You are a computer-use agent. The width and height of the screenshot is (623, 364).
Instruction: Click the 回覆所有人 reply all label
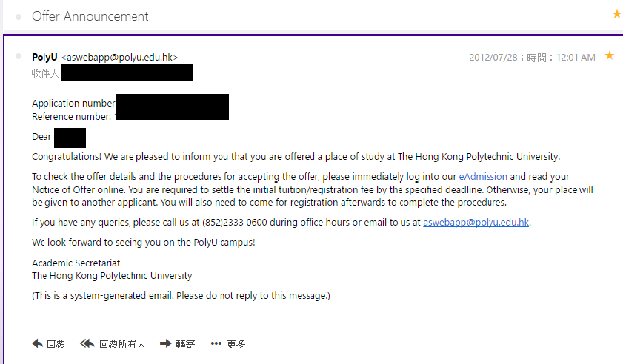(122, 344)
